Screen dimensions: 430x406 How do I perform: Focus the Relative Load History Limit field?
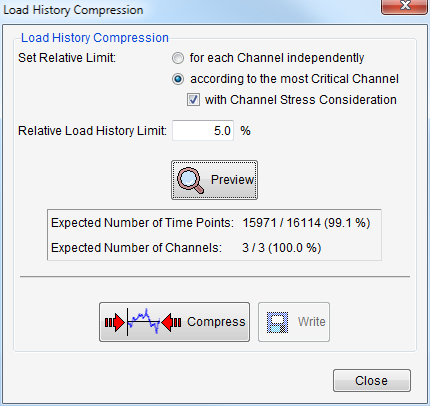tap(203, 130)
